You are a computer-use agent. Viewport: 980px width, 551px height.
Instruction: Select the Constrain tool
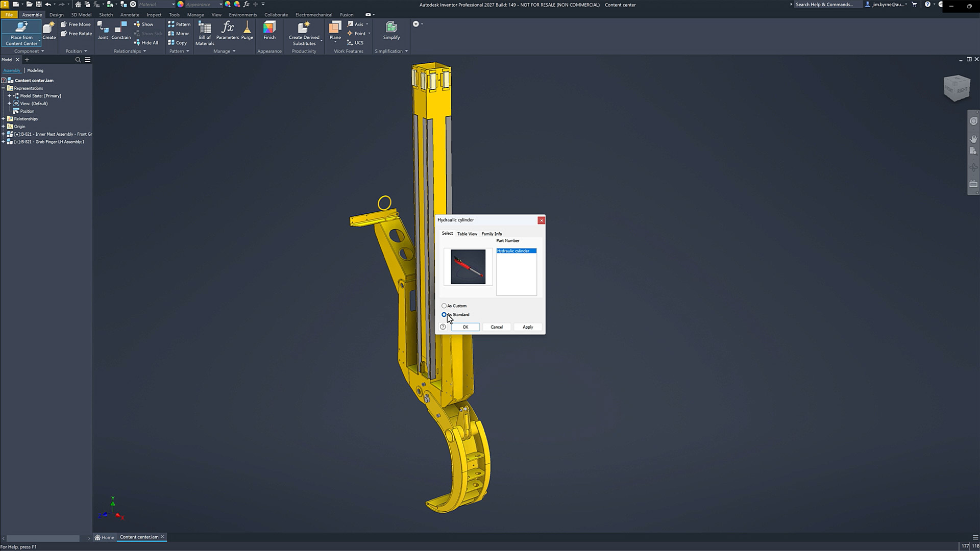click(121, 31)
